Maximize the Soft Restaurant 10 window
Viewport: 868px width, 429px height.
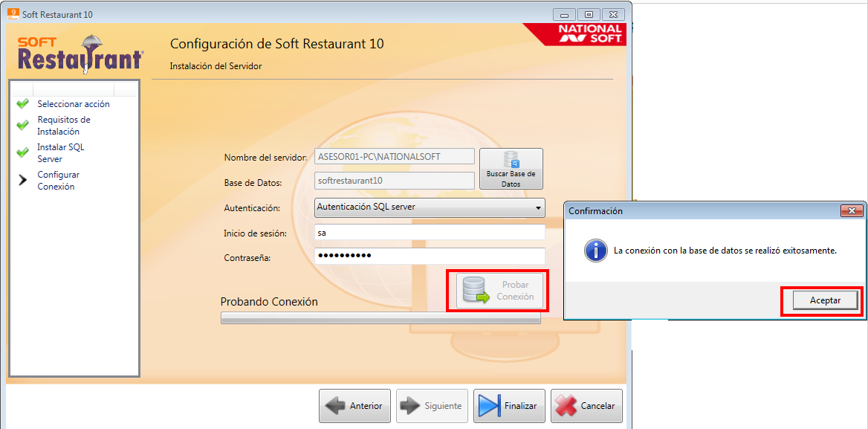tap(589, 14)
